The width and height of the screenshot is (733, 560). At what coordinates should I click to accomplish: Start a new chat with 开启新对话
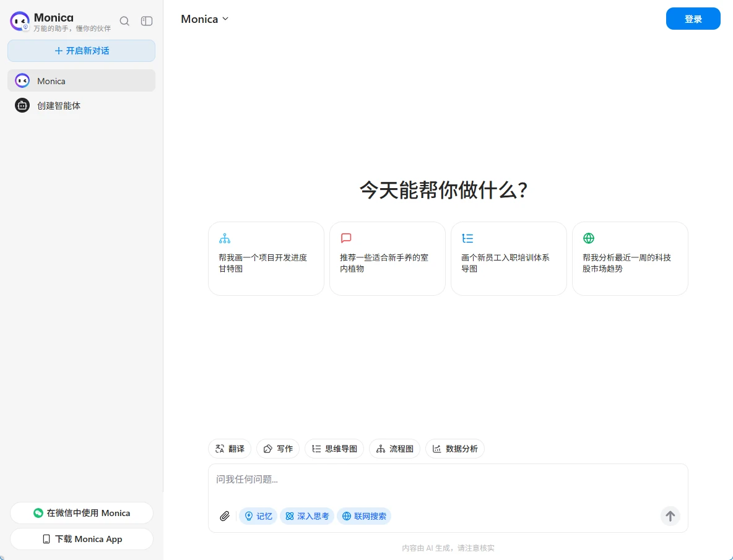(82, 51)
